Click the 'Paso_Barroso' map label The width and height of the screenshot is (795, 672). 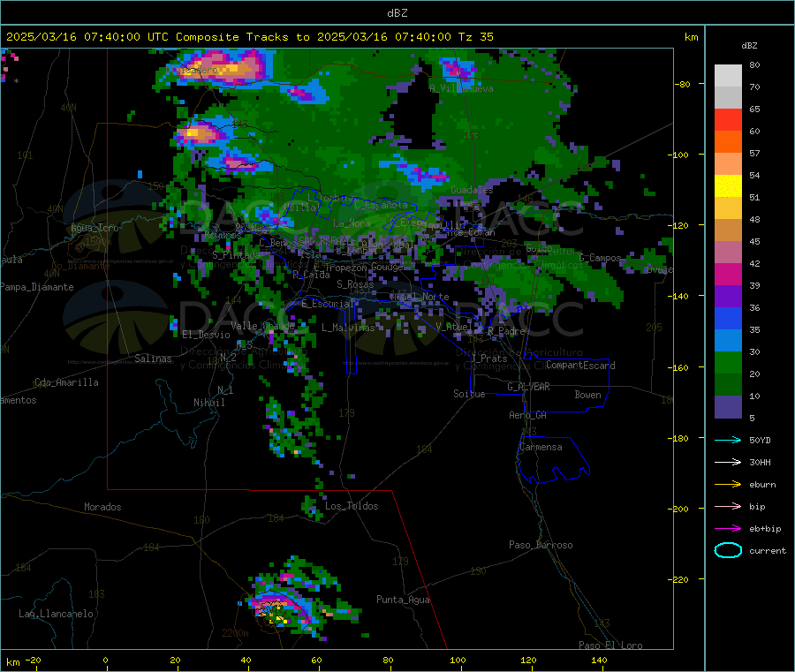(x=541, y=545)
